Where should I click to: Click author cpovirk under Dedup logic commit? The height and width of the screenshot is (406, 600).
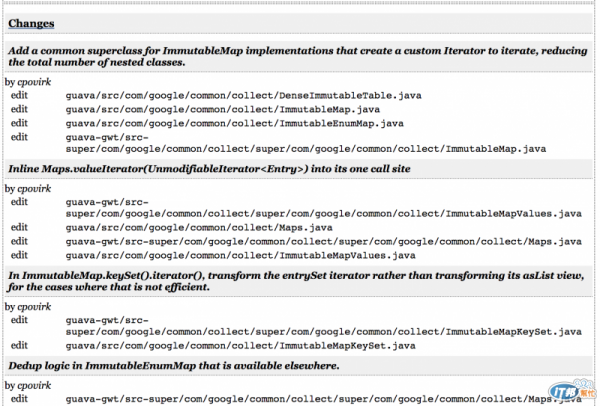pyautogui.click(x=34, y=385)
